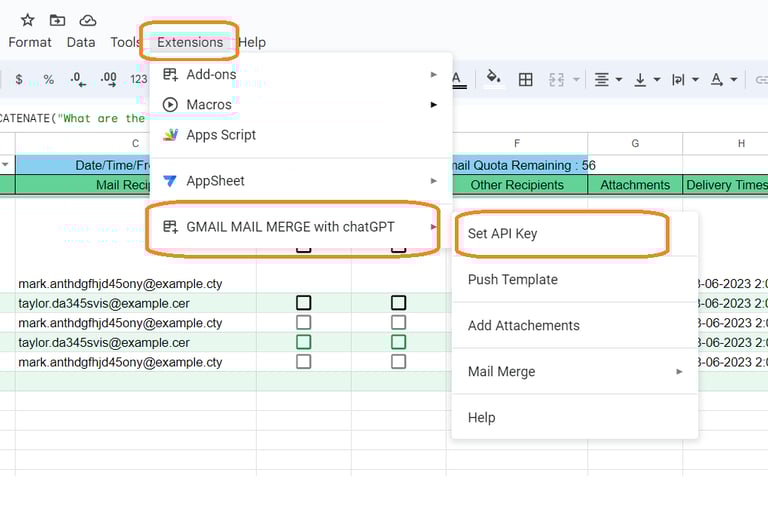The image size is (768, 512).
Task: Expand text rotation dropdown arrow
Action: pos(734,79)
